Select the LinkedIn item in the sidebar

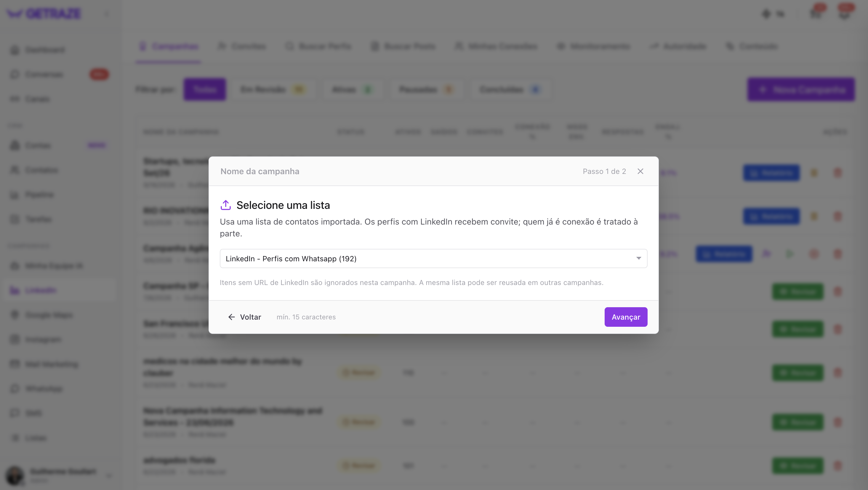[x=59, y=290]
